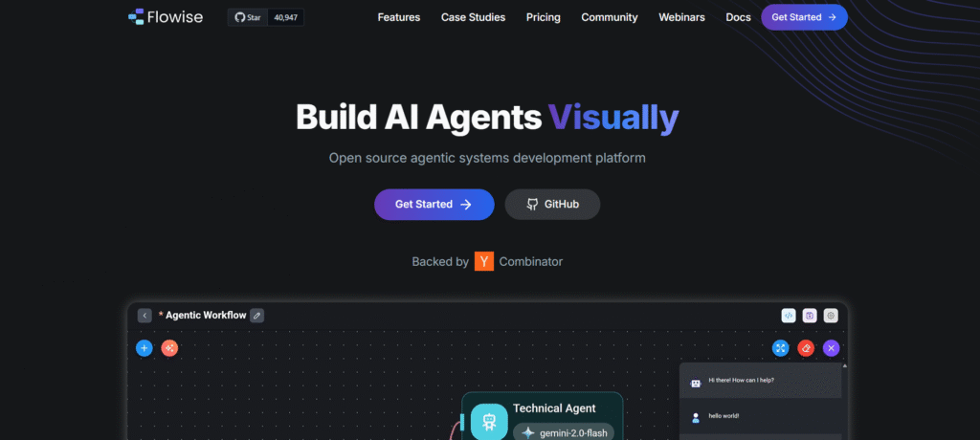Select the Technical Agent robot node icon

point(489,422)
